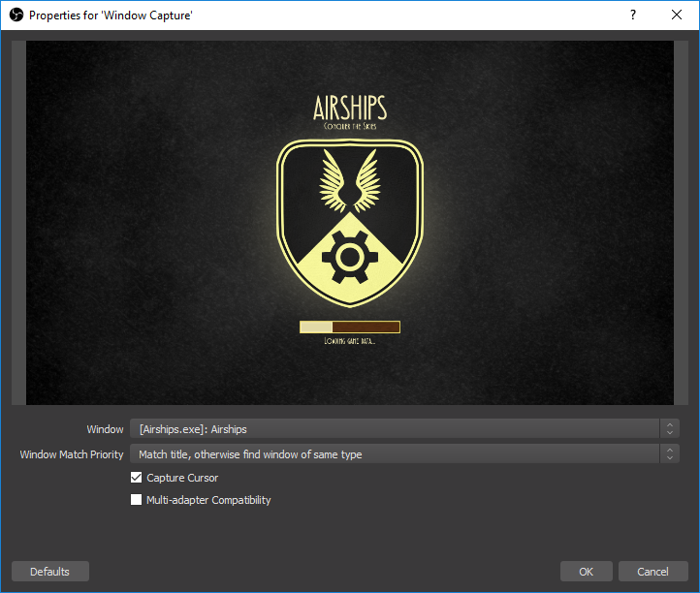
Task: Click the Window Match Priority label
Action: tap(72, 454)
